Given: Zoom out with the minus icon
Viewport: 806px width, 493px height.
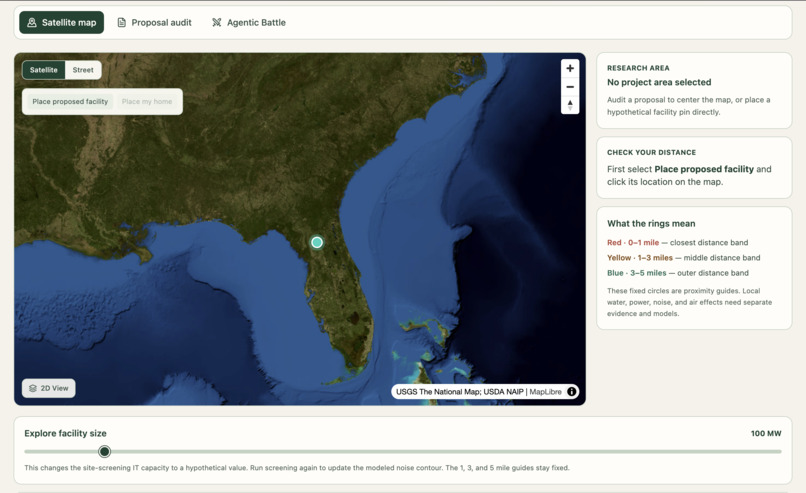Looking at the screenshot, I should [570, 87].
